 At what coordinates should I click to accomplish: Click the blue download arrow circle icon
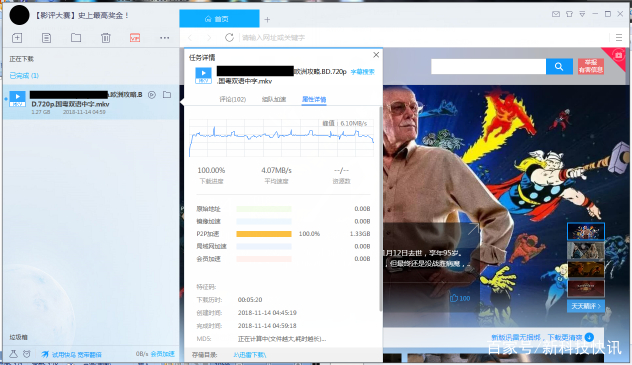589,337
